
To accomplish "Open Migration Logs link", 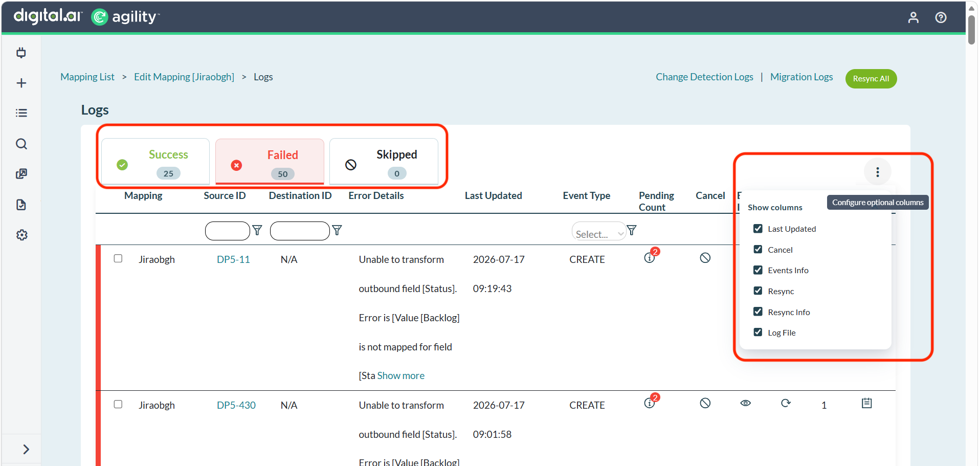I will tap(801, 77).
